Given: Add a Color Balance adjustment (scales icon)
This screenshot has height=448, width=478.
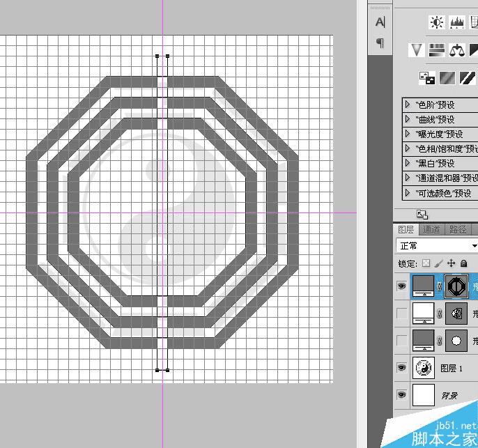Looking at the screenshot, I should point(457,50).
